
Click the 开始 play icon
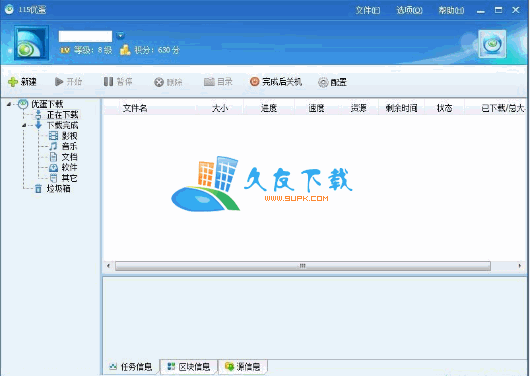click(59, 81)
